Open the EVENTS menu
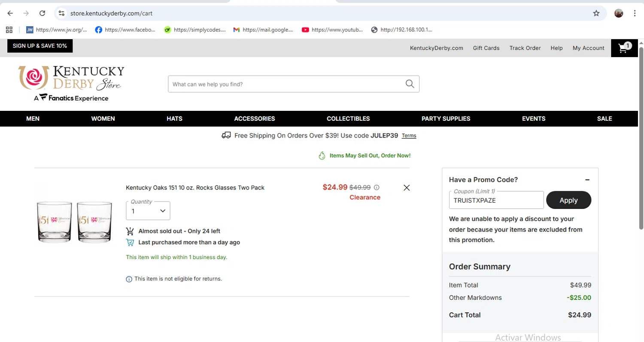The height and width of the screenshot is (342, 644). [534, 119]
